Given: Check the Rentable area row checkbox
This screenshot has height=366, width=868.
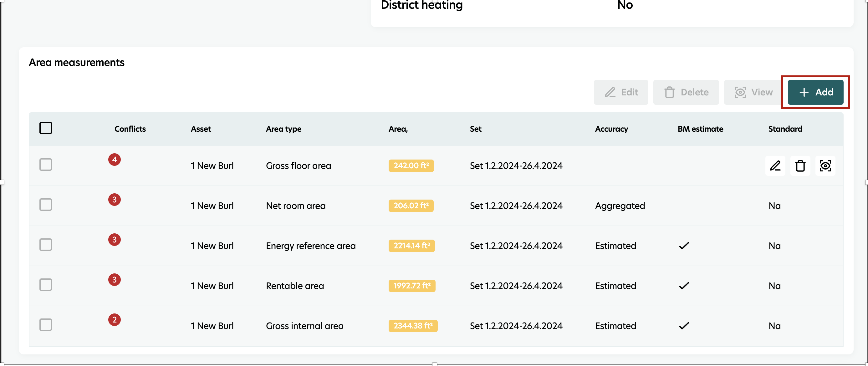Looking at the screenshot, I should [x=45, y=285].
